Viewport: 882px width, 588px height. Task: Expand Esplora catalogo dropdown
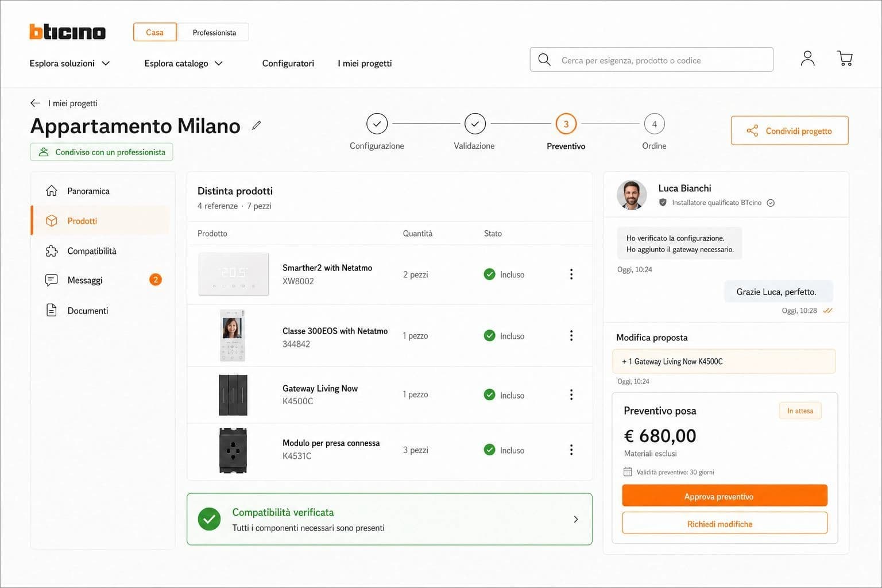click(x=183, y=63)
